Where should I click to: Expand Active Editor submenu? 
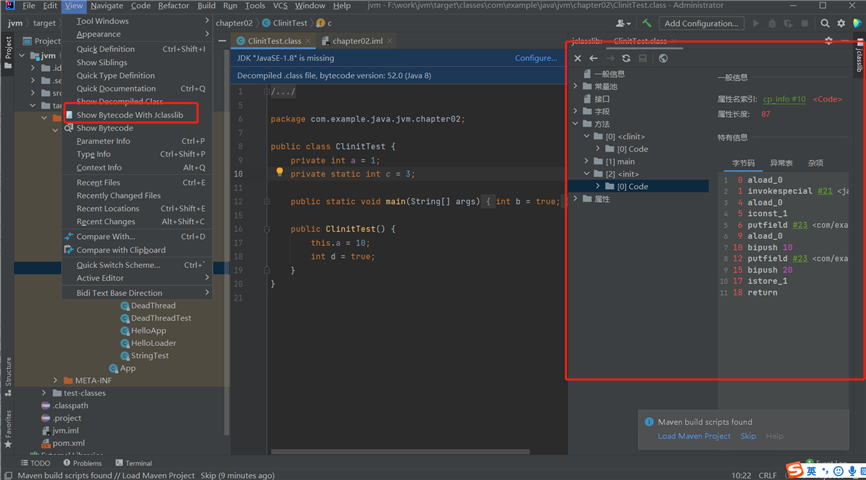tap(137, 278)
